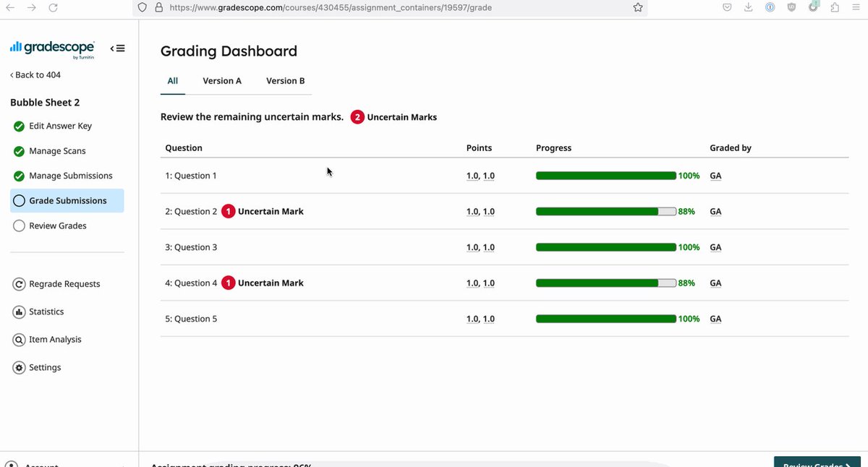Select the Grade Submissions step circle
Image resolution: width=868 pixels, height=467 pixels.
(20, 201)
